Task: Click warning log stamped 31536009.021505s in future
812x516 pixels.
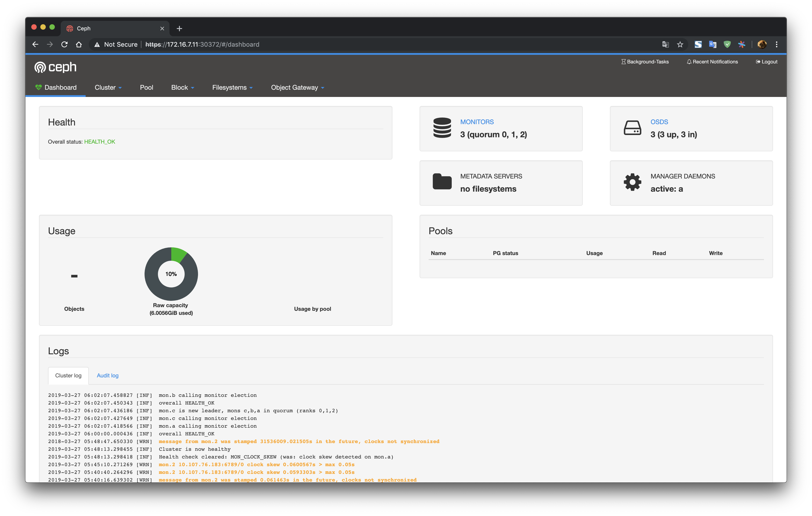Action: 299,441
